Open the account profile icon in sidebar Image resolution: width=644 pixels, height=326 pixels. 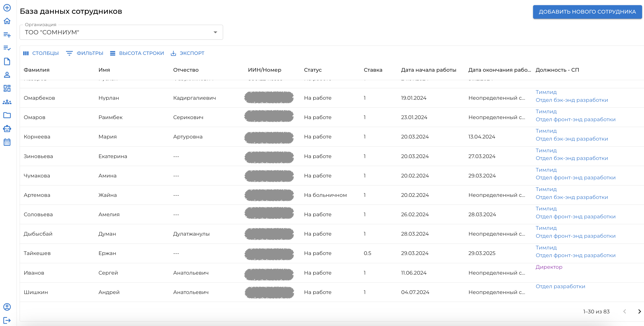click(7, 307)
